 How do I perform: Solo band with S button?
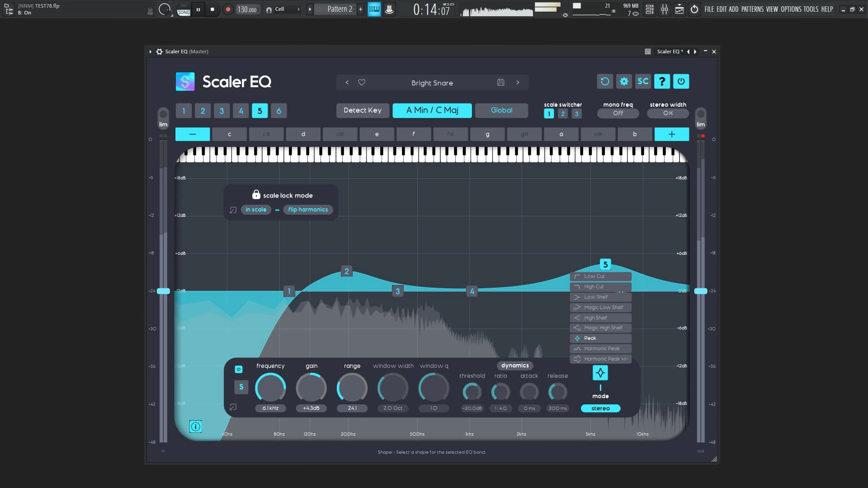coord(241,387)
